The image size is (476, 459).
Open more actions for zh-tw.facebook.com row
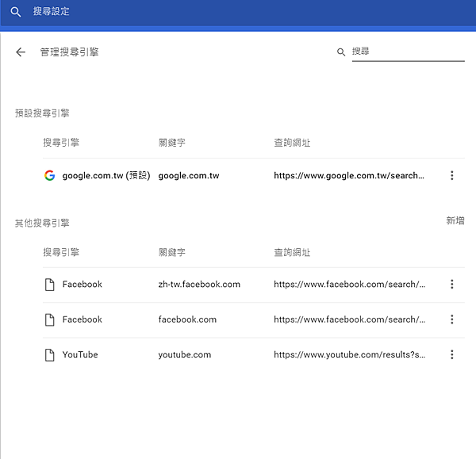(x=451, y=285)
